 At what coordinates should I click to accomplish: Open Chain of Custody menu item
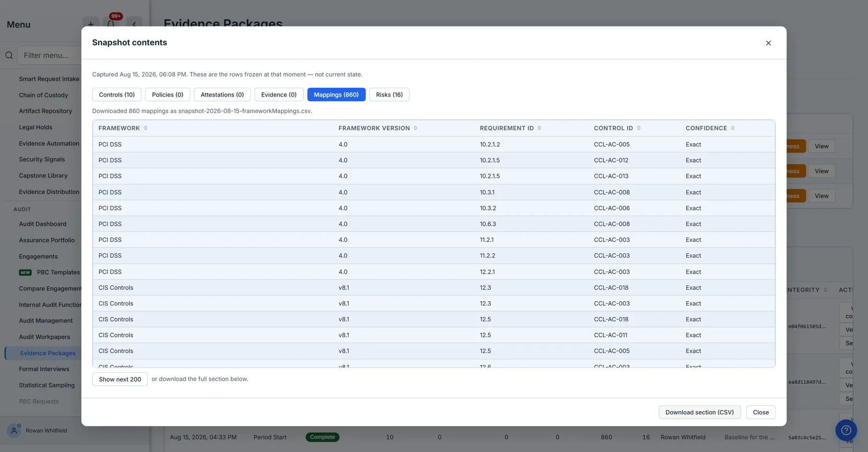pos(43,95)
